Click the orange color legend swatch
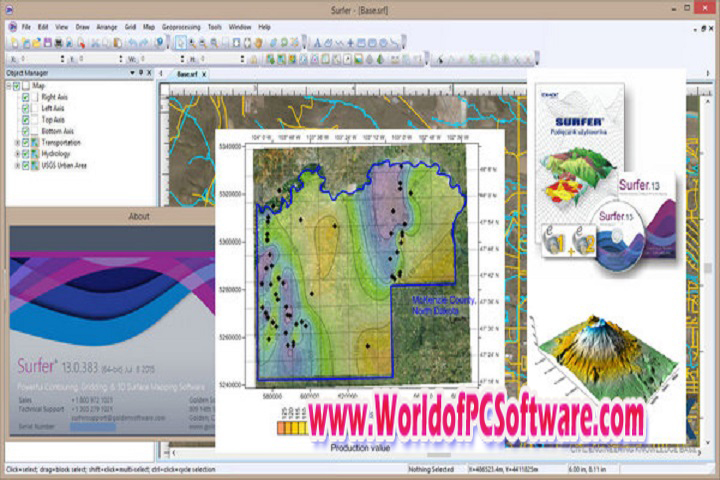The height and width of the screenshot is (480, 720). point(280,428)
